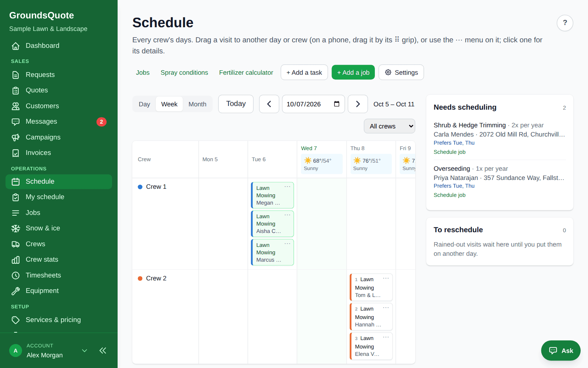Open Spray conditions tab

pyautogui.click(x=184, y=72)
